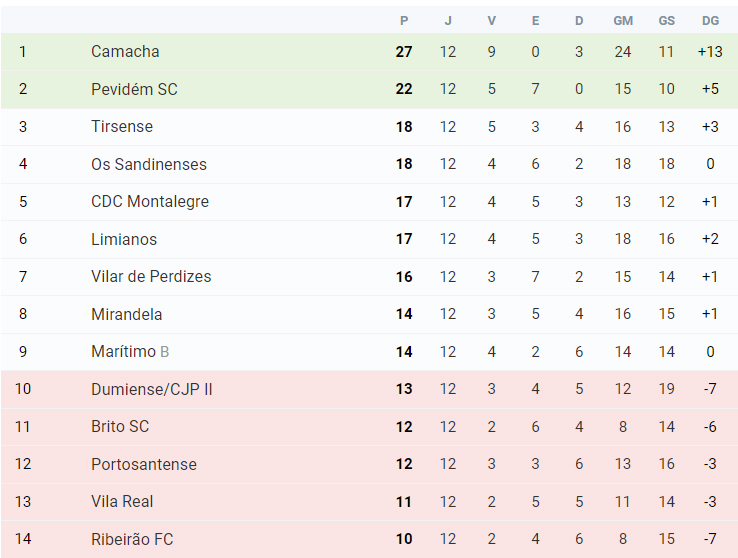Viewport: 738px width, 558px height.
Task: Select the Tirsense team name
Action: pyautogui.click(x=122, y=127)
